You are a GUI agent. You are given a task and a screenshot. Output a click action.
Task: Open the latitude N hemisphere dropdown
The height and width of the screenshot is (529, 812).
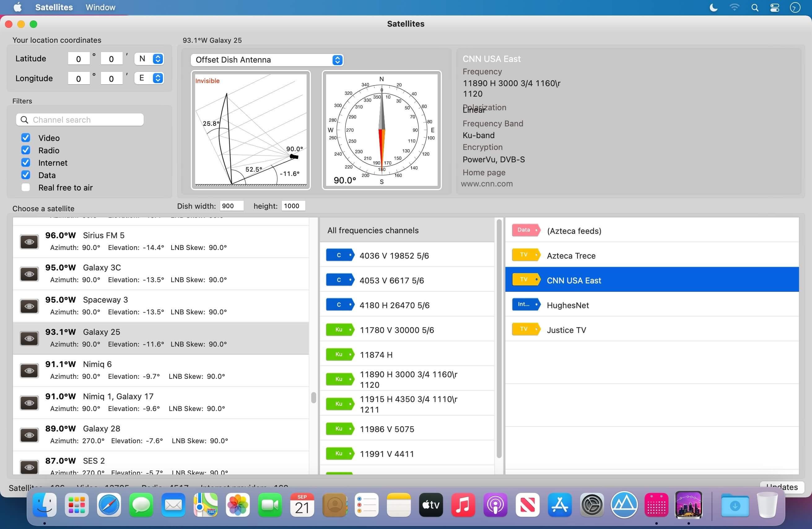149,59
